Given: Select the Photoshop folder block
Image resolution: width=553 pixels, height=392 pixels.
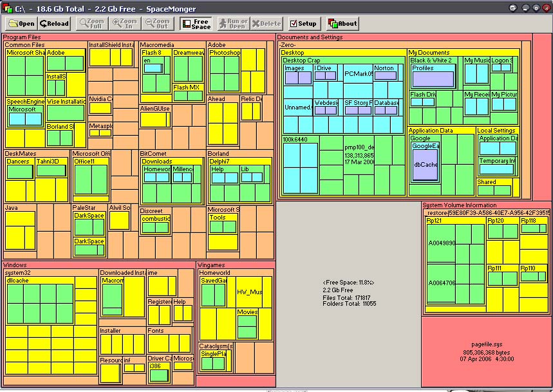Looking at the screenshot, I should pyautogui.click(x=225, y=71).
